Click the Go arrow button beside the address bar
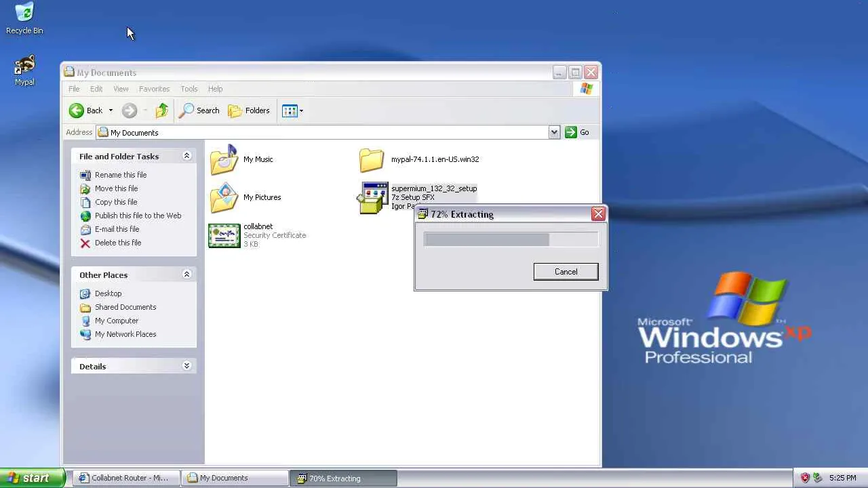 (570, 132)
